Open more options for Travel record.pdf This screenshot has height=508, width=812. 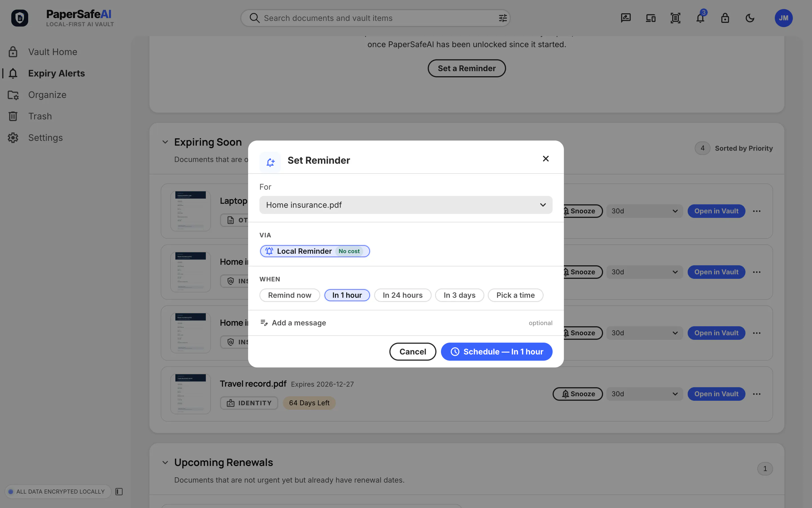pyautogui.click(x=757, y=394)
